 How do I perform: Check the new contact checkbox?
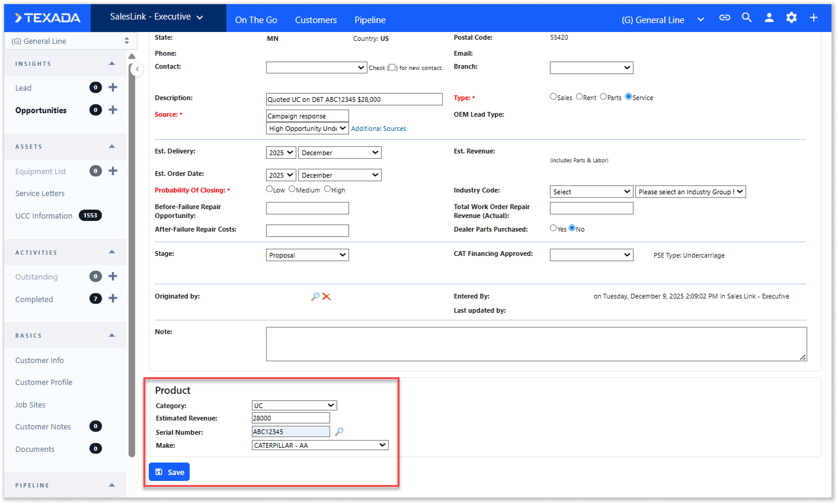[392, 68]
